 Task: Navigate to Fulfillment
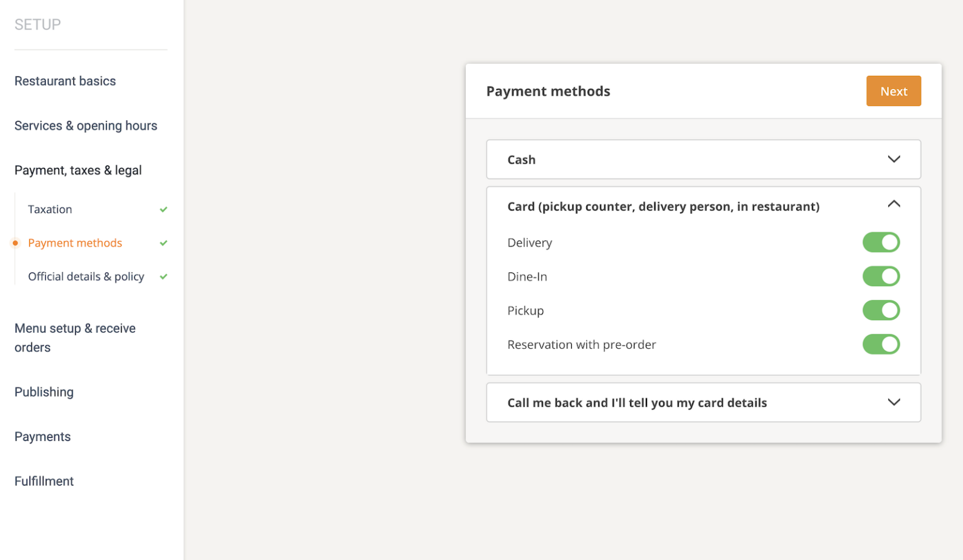click(x=44, y=481)
